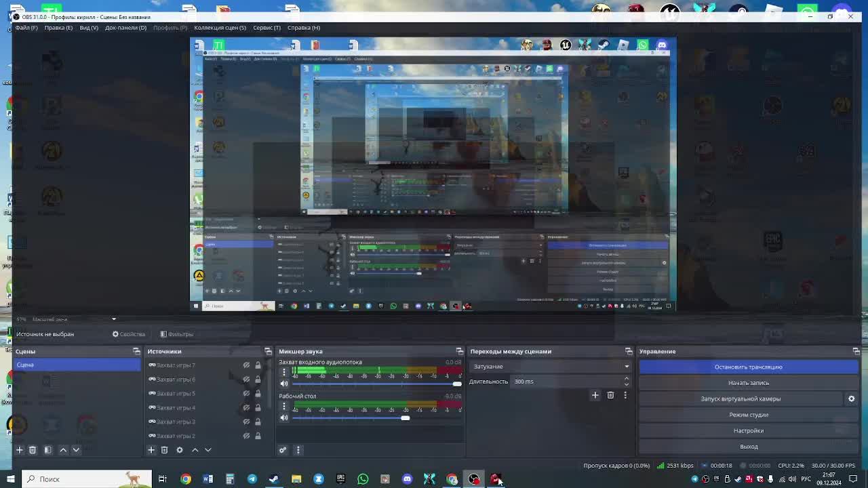Toggle visibility of Захват игры 4

pos(246,408)
